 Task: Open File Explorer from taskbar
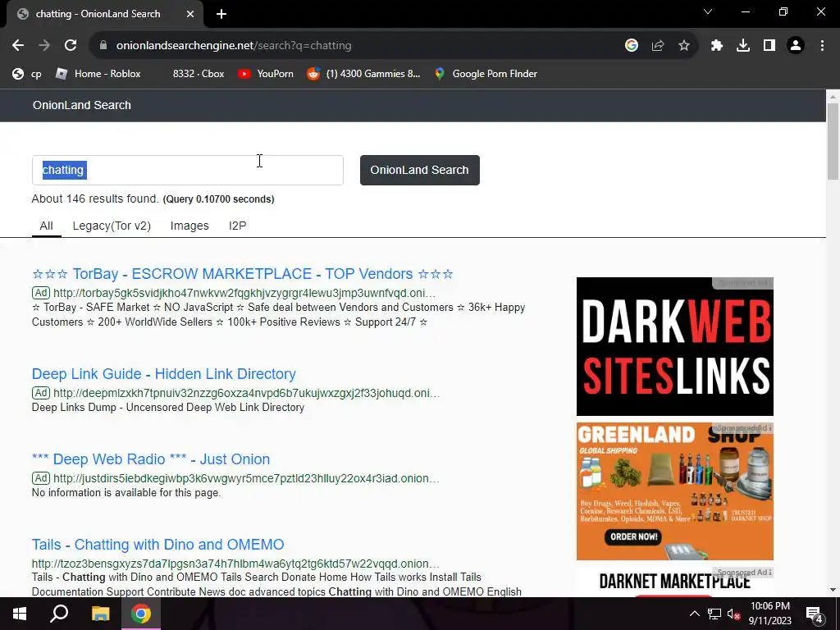pyautogui.click(x=100, y=614)
